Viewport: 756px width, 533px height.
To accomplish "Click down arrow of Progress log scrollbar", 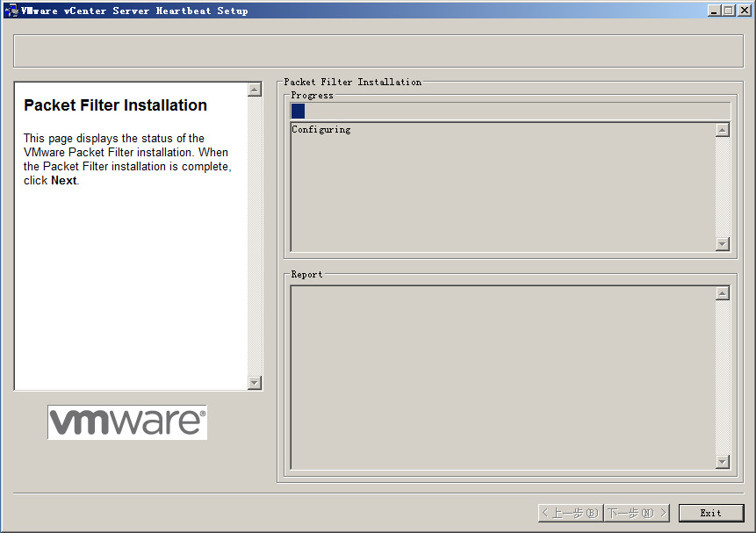I will point(723,243).
